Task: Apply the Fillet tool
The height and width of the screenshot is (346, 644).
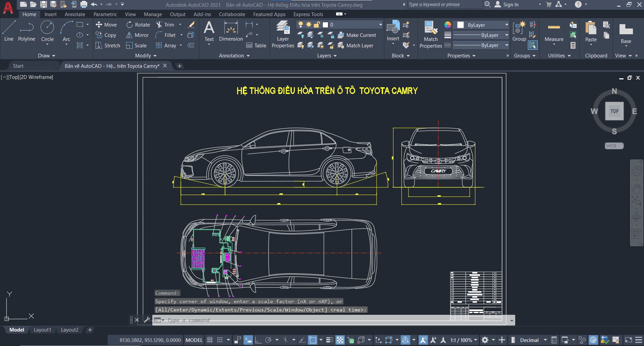Action: coord(166,35)
